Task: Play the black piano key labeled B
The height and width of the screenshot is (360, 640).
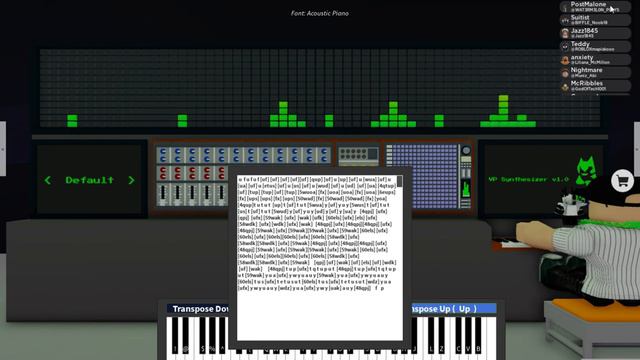Action: [478, 335]
